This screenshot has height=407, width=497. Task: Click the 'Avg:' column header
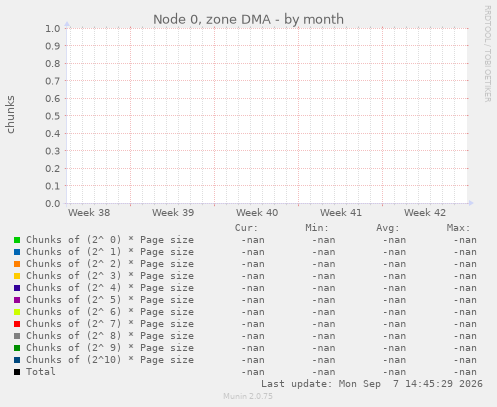click(x=388, y=228)
